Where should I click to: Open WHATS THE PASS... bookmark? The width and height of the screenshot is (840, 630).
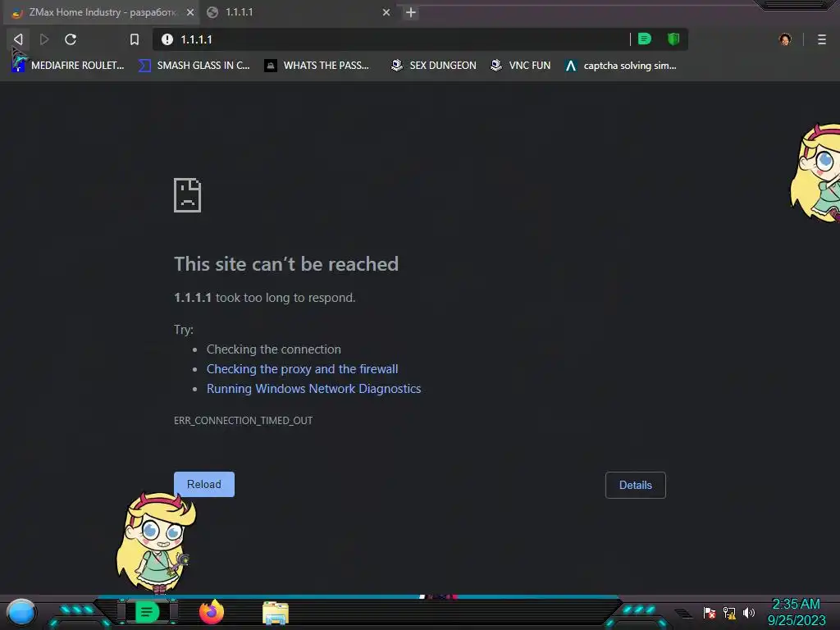(x=317, y=66)
